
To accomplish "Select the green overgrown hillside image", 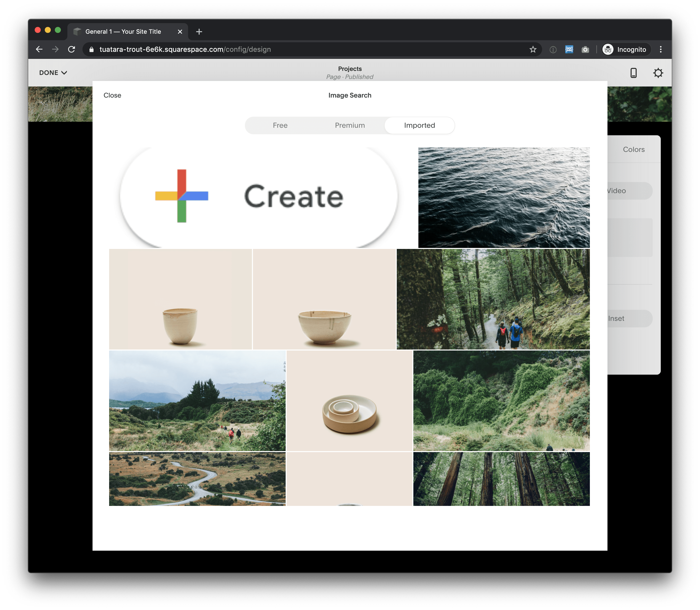I will click(x=501, y=401).
